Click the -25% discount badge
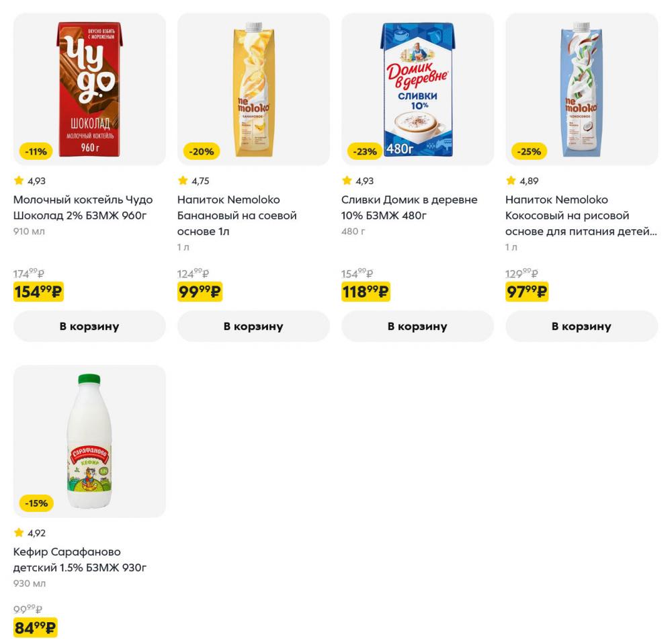This screenshot has width=672, height=639. tap(529, 152)
